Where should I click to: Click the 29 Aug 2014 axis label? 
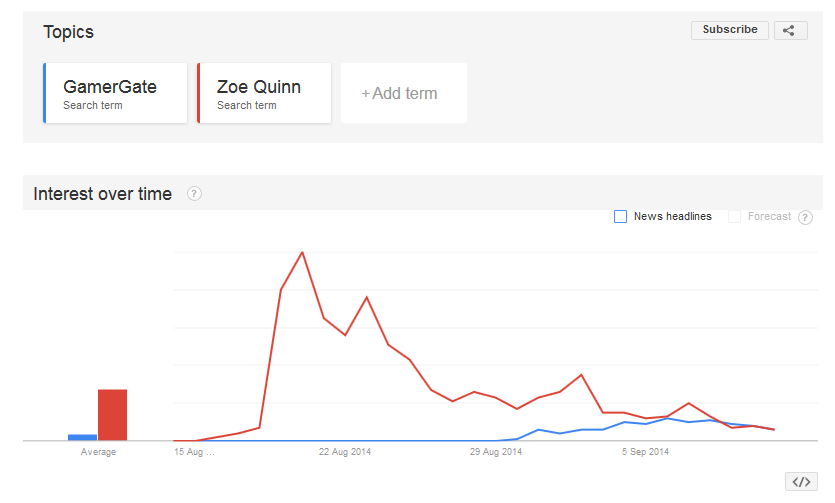click(x=496, y=452)
